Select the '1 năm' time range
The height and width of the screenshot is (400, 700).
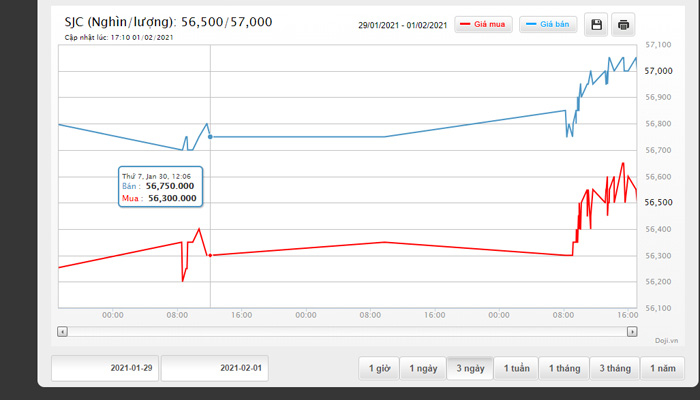[662, 368]
